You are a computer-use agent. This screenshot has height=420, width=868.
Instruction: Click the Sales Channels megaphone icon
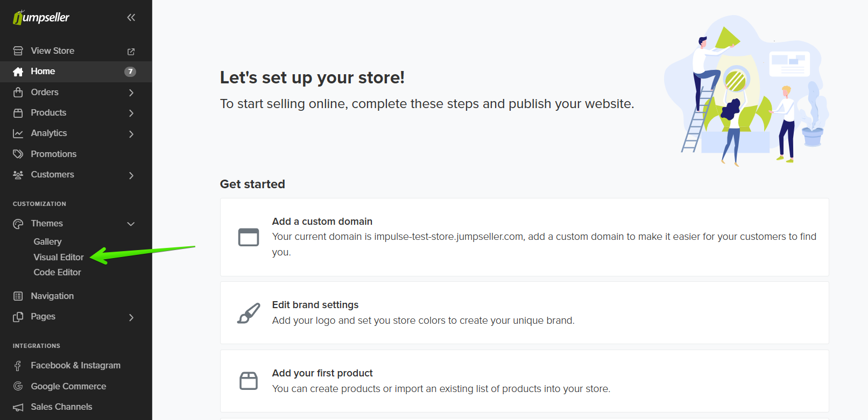coord(18,407)
